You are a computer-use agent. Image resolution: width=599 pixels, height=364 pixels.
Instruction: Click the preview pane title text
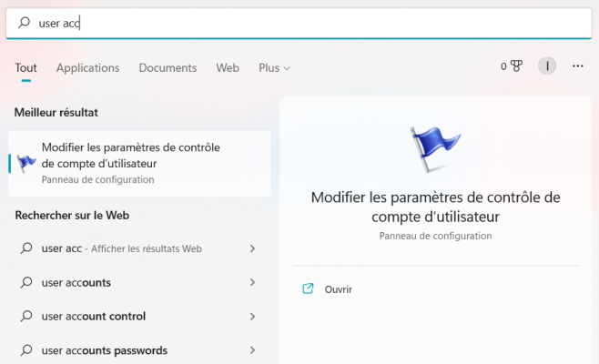pos(435,207)
